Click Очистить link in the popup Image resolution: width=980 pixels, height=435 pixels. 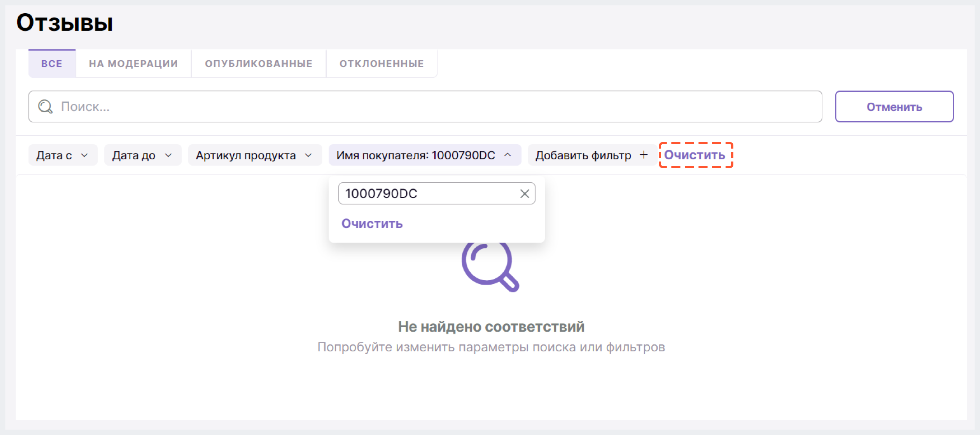[372, 224]
